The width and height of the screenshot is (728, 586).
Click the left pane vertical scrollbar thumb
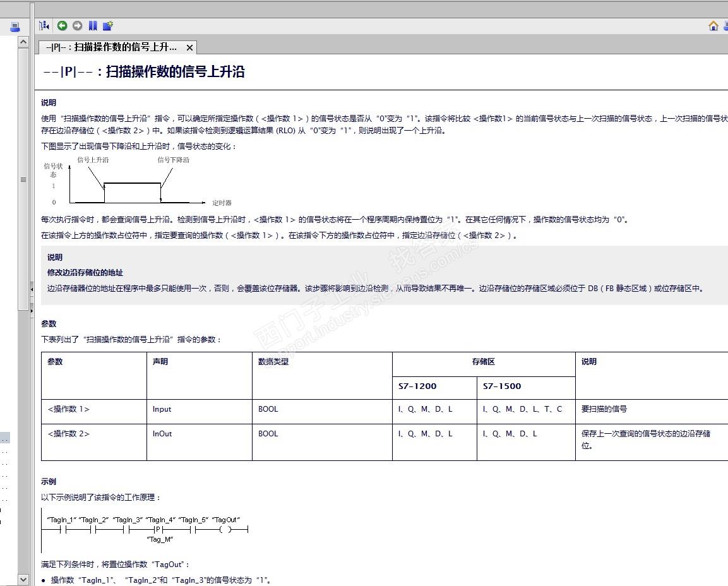[23, 179]
